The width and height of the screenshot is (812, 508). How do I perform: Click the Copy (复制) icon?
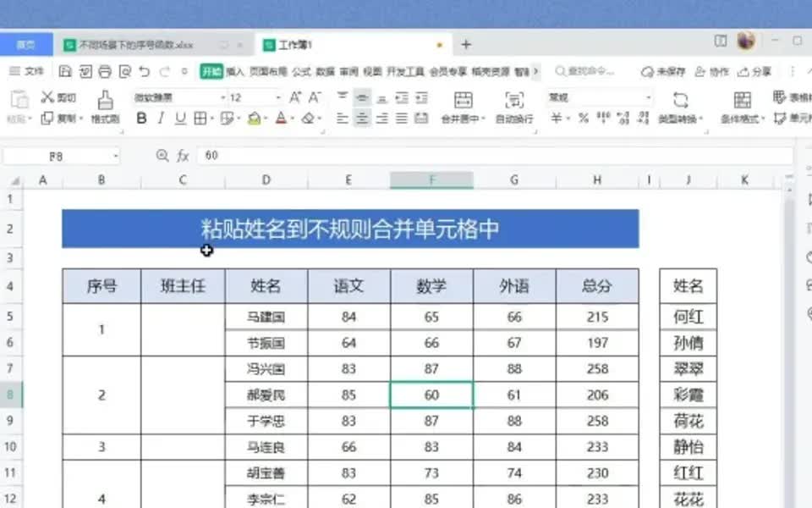47,119
